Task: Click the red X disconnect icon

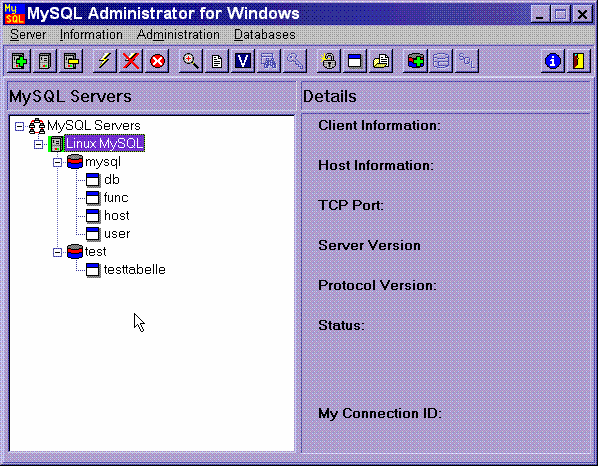Action: pyautogui.click(x=131, y=61)
